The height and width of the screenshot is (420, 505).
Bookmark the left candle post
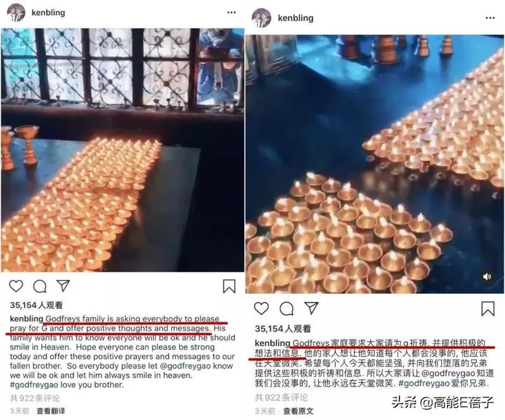(229, 286)
